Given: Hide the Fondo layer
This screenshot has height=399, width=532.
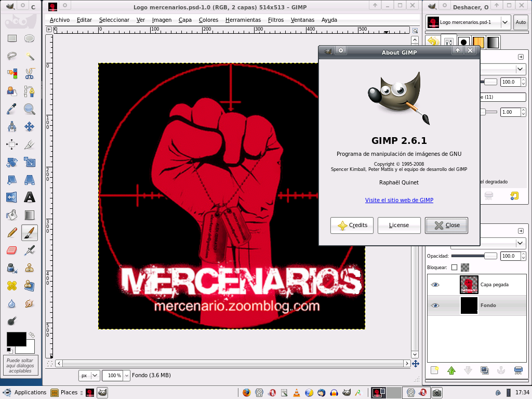Looking at the screenshot, I should click(435, 305).
